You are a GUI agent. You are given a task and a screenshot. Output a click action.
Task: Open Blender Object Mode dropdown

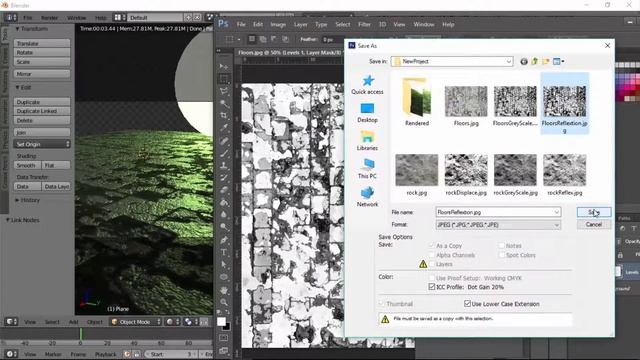(136, 322)
